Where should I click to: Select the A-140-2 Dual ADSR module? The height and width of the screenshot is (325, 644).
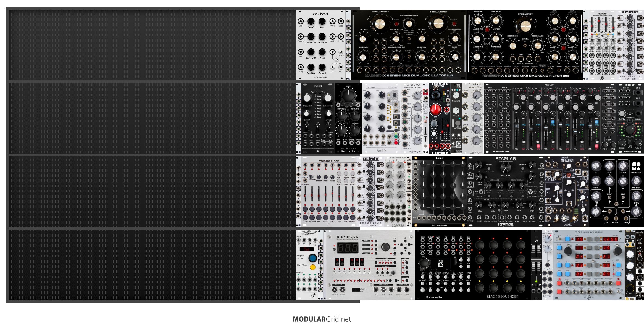point(395,192)
